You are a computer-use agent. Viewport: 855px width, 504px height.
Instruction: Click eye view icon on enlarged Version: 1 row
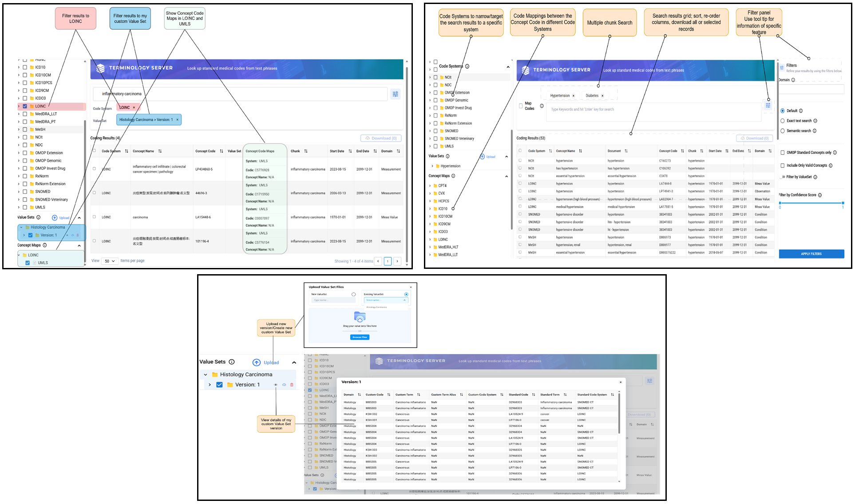coord(276,385)
